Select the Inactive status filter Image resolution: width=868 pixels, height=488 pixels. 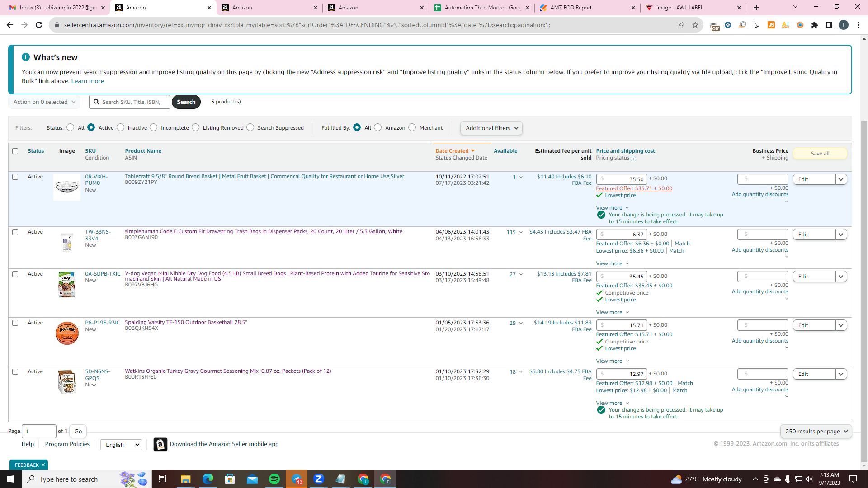coord(120,127)
